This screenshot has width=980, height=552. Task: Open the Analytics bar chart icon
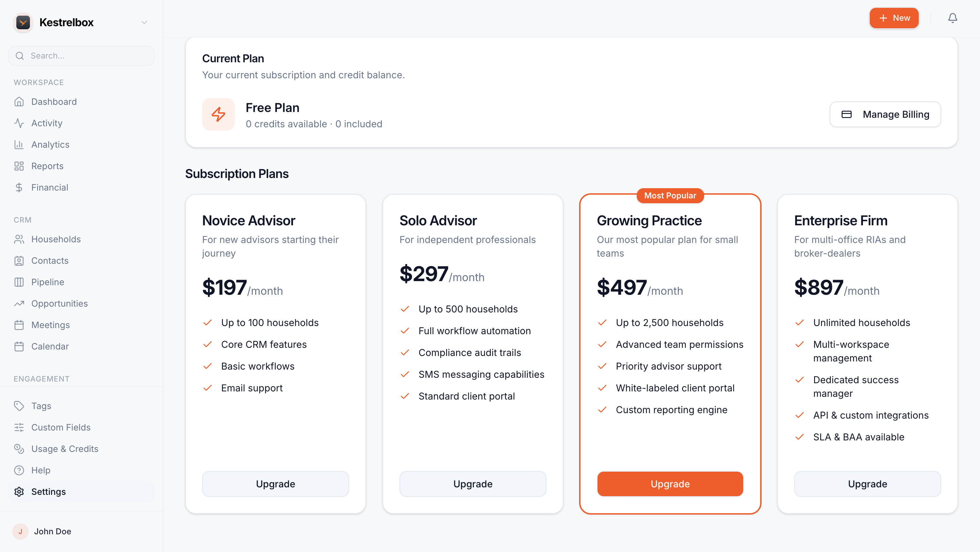click(x=19, y=145)
